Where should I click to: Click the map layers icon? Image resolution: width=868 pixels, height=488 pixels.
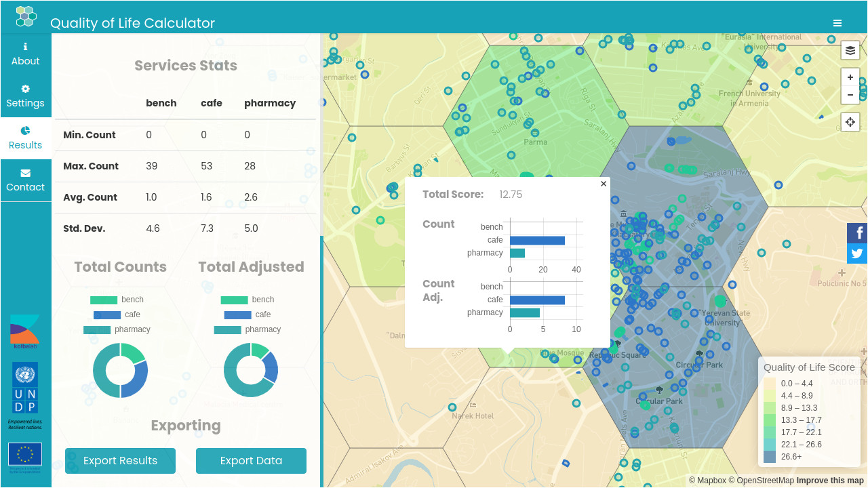click(850, 50)
